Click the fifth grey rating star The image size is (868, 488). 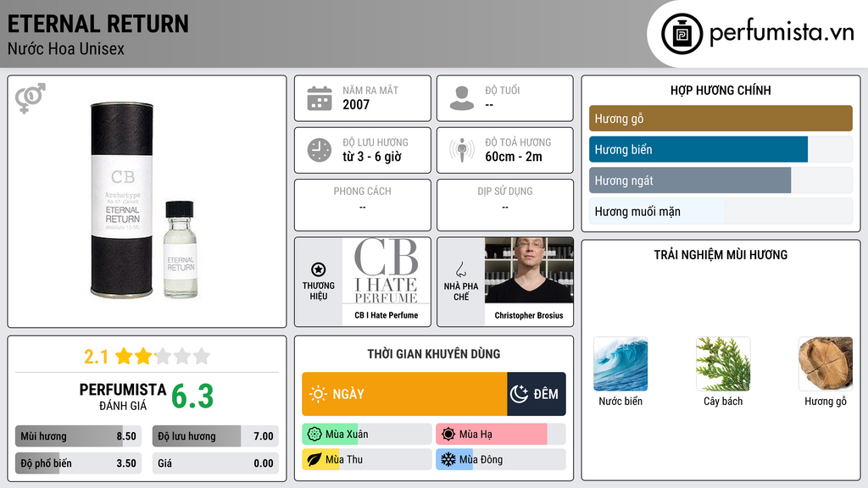[x=202, y=356]
